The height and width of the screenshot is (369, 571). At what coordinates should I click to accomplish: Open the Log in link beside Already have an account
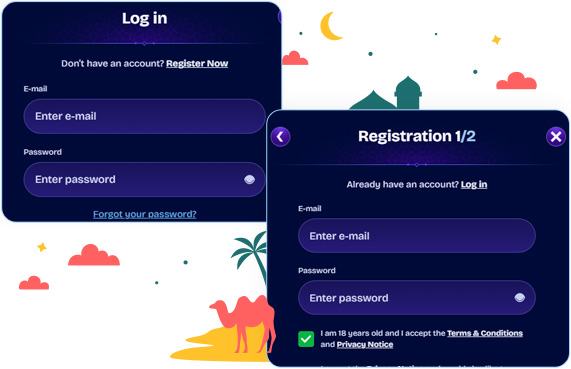point(474,185)
